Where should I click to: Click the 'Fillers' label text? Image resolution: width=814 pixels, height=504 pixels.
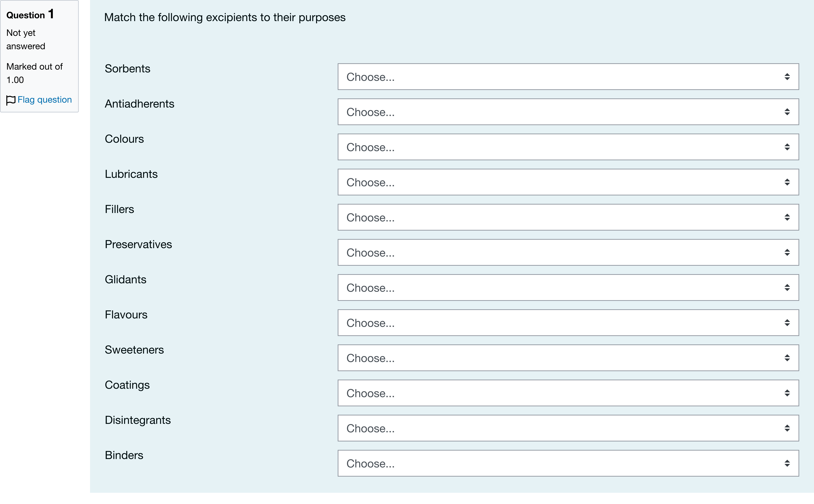tap(119, 209)
